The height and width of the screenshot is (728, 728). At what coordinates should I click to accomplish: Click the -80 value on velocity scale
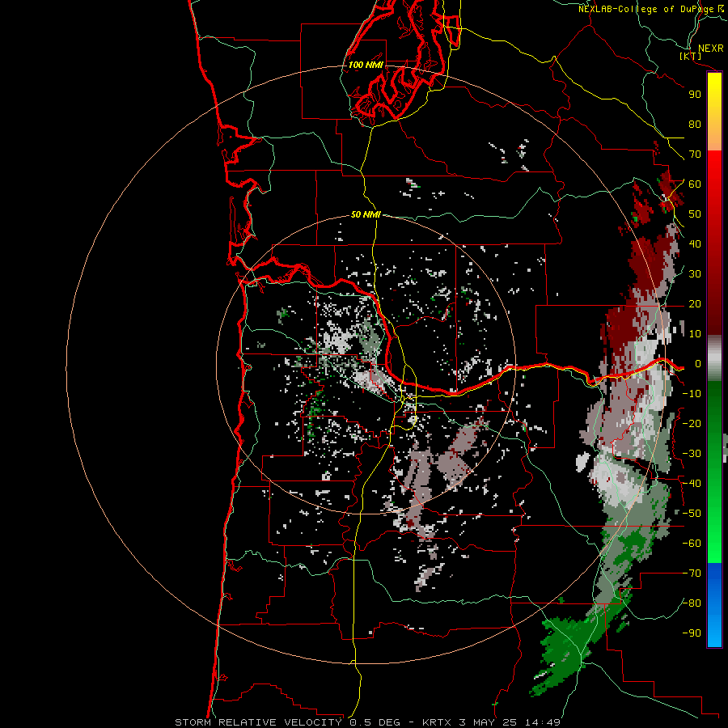[x=692, y=603]
